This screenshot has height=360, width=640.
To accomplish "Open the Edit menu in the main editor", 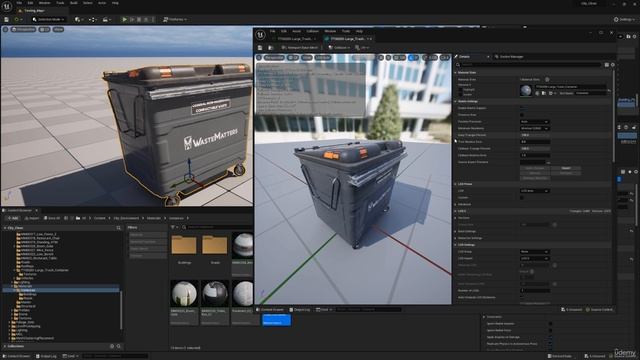I will pyautogui.click(x=30, y=3).
